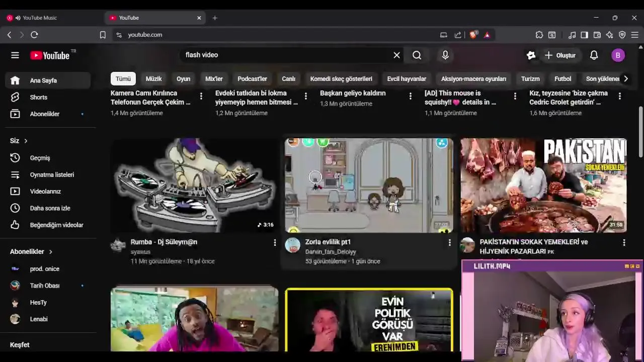Viewport: 644px width, 362px height.
Task: Start voice search with the microphone icon
Action: point(445,55)
